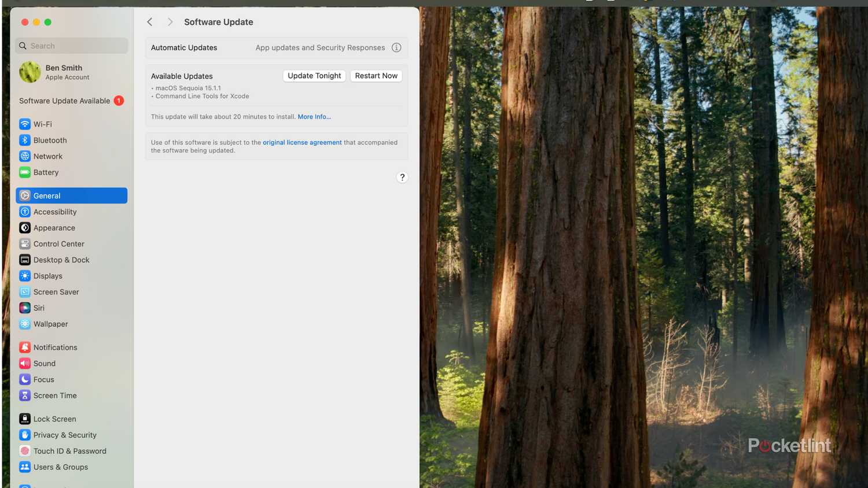The image size is (868, 488).
Task: Open the Desktop & Dock icon
Action: point(25,260)
